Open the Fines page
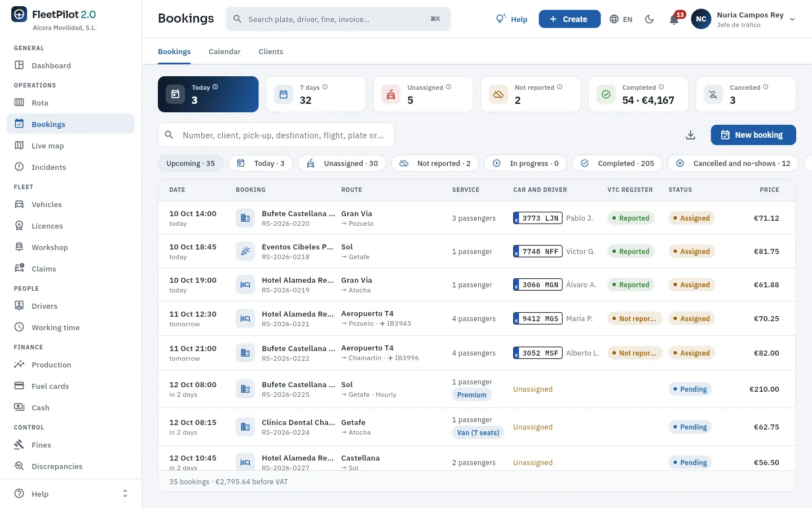 pos(70,445)
